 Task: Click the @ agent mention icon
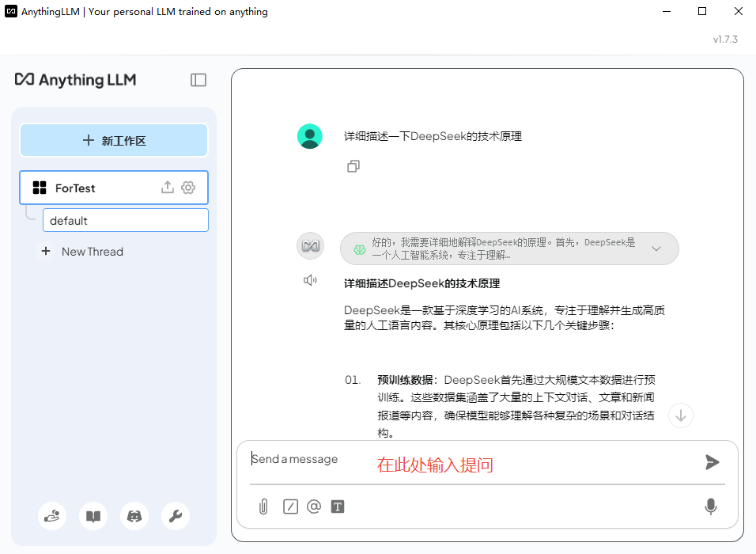[x=314, y=507]
